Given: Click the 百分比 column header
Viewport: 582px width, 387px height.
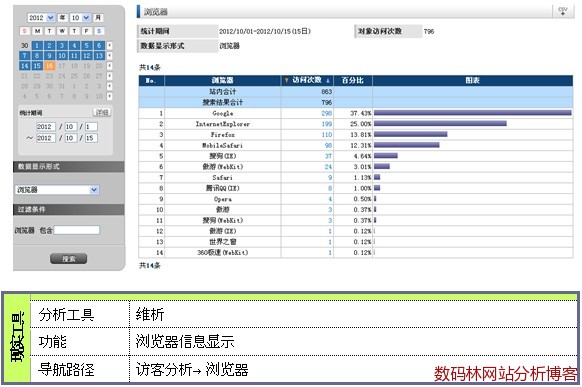Looking at the screenshot, I should click(353, 80).
